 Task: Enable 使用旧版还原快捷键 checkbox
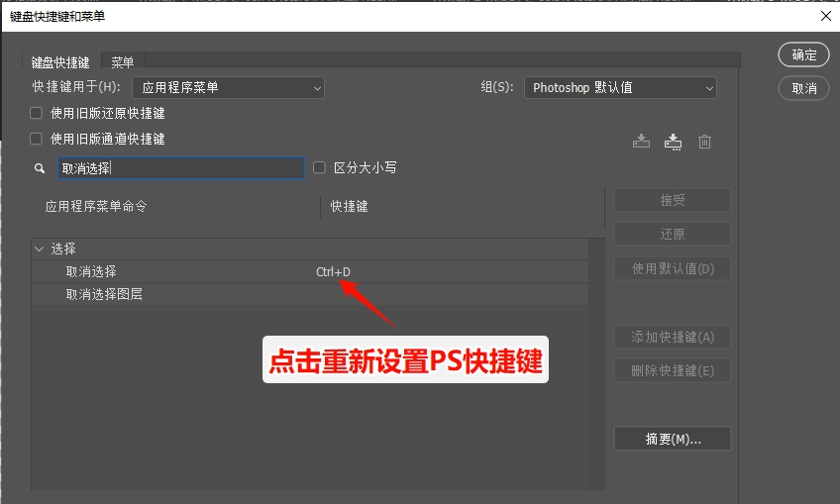[x=37, y=113]
